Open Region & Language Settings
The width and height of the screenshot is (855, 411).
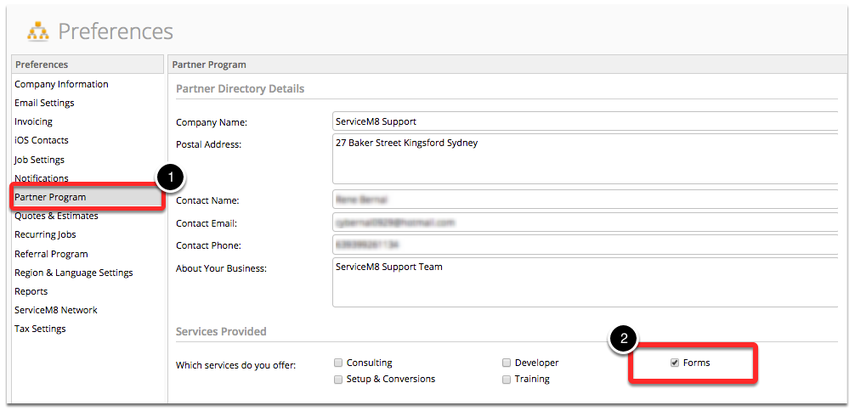pyautogui.click(x=74, y=273)
